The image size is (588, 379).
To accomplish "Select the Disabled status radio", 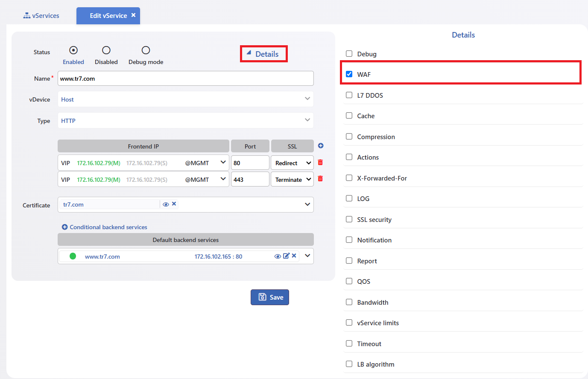I will pyautogui.click(x=106, y=50).
